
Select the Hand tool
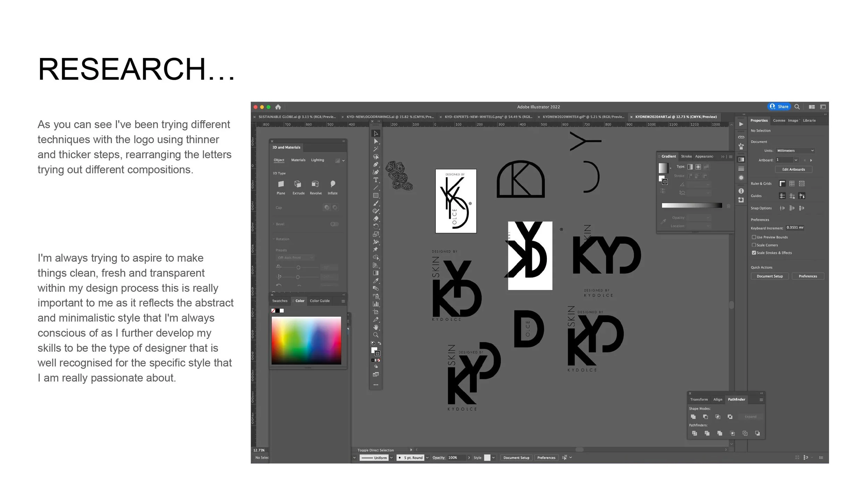(x=376, y=327)
